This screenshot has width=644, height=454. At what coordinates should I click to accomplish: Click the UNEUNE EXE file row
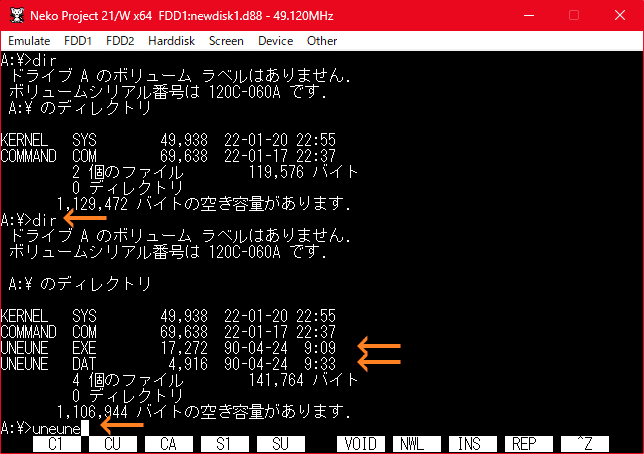(168, 348)
